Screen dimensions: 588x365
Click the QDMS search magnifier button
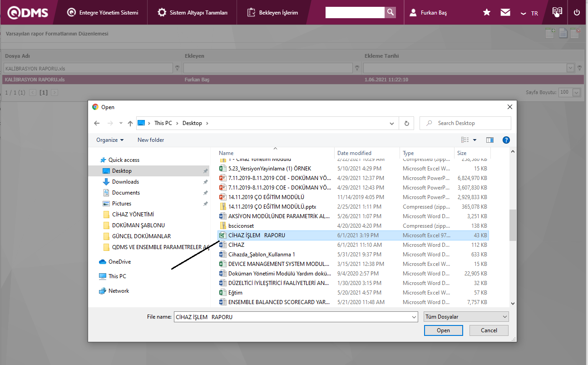[x=390, y=13]
